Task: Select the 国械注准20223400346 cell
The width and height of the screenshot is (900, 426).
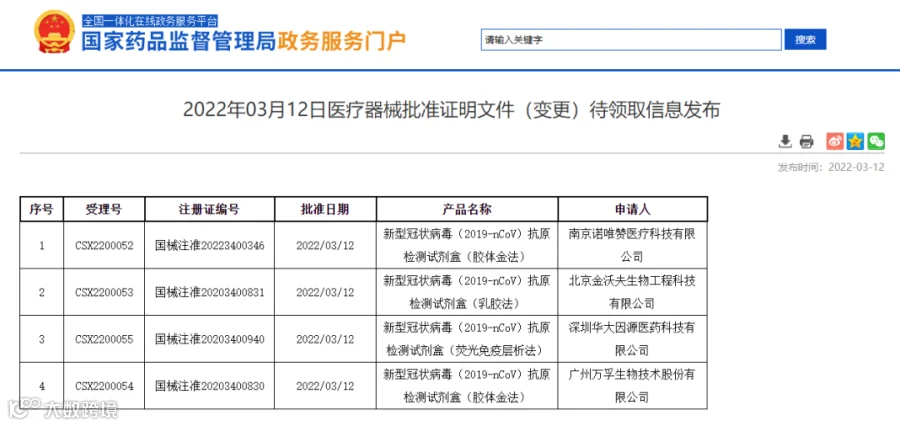Action: 210,245
